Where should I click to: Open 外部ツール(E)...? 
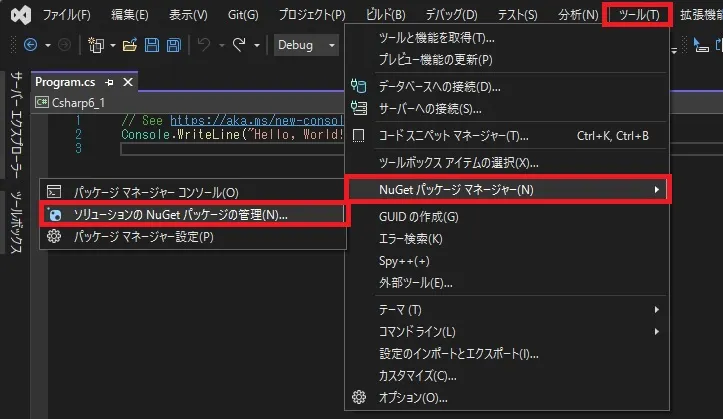pyautogui.click(x=507, y=283)
